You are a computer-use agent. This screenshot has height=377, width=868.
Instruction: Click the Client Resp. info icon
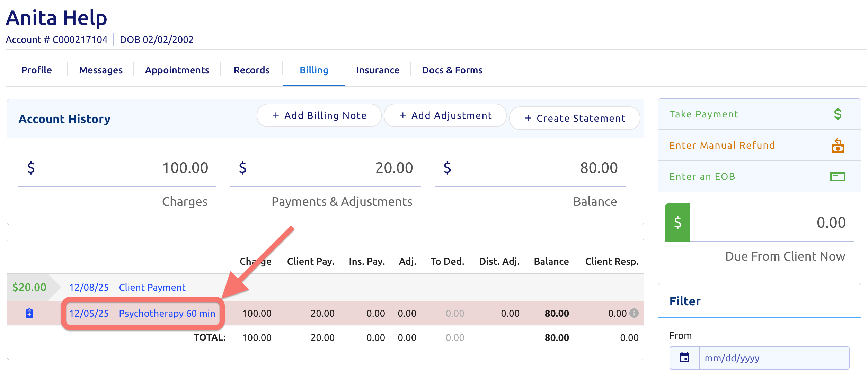[634, 313]
